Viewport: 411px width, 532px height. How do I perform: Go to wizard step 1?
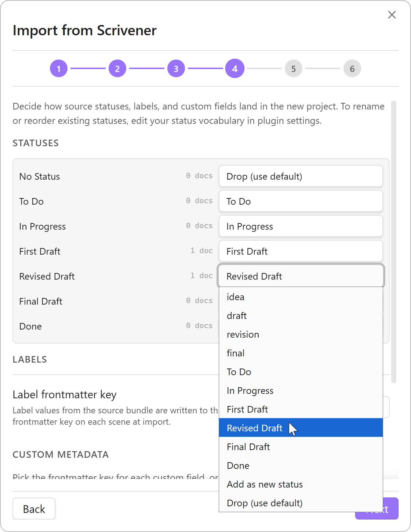59,69
